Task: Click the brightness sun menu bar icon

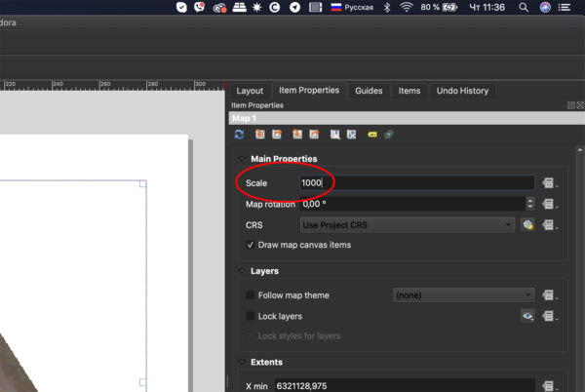Action: click(x=256, y=7)
